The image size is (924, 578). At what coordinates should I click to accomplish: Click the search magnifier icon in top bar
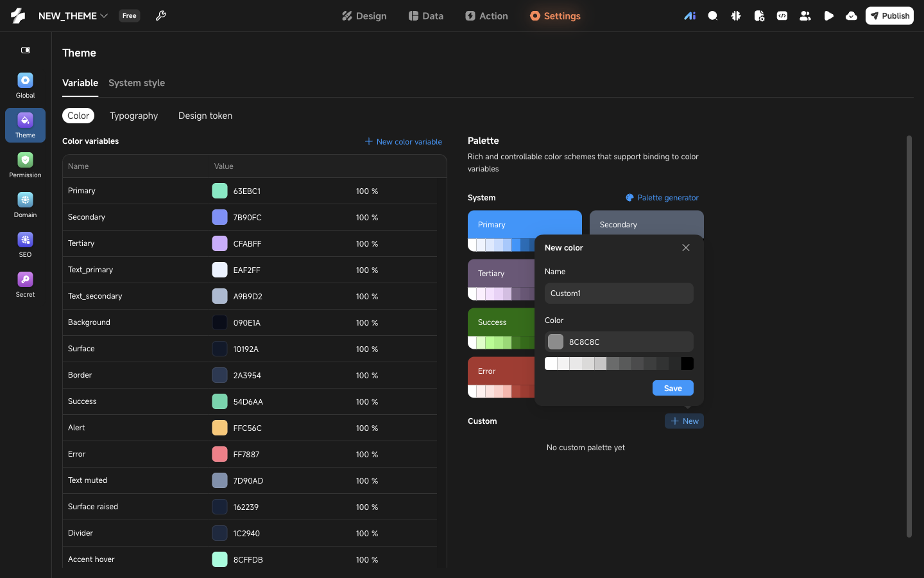[713, 16]
